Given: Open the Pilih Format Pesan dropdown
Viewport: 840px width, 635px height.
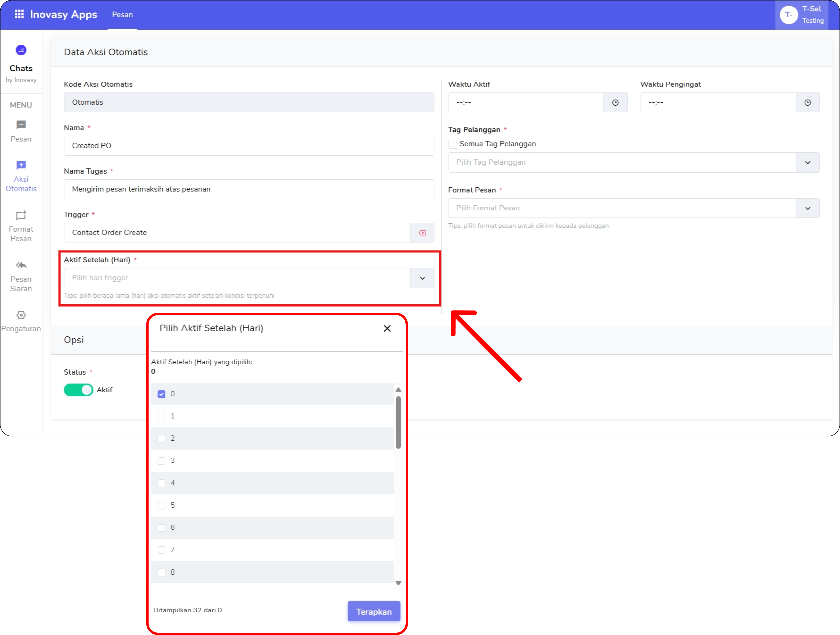Looking at the screenshot, I should [807, 209].
